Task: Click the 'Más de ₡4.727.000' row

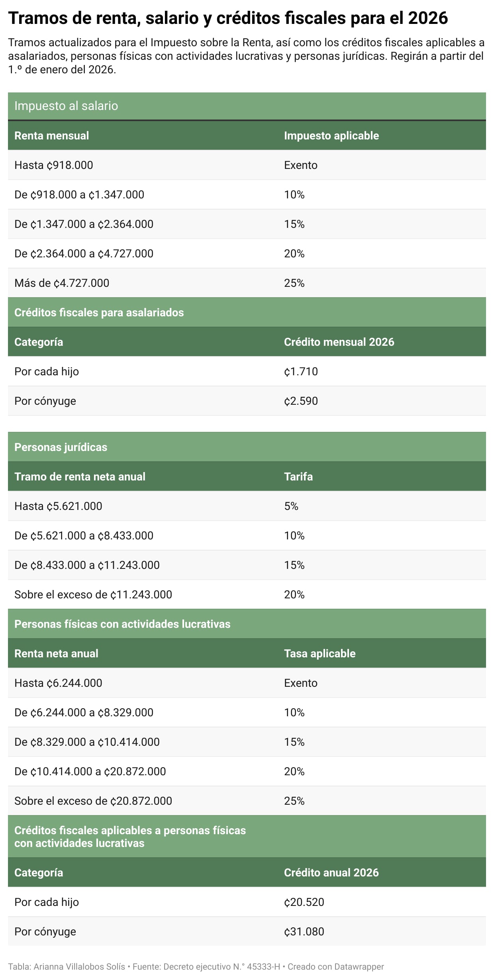Action: (62, 283)
